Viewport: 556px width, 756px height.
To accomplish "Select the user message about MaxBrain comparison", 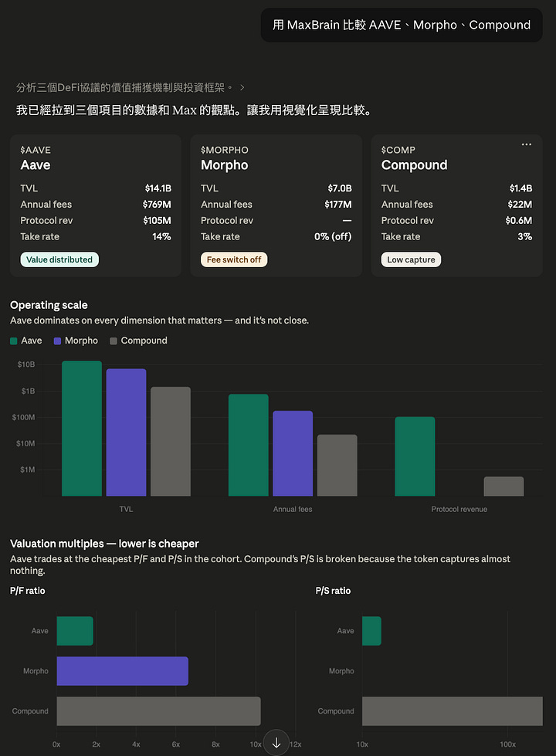I will pos(402,25).
